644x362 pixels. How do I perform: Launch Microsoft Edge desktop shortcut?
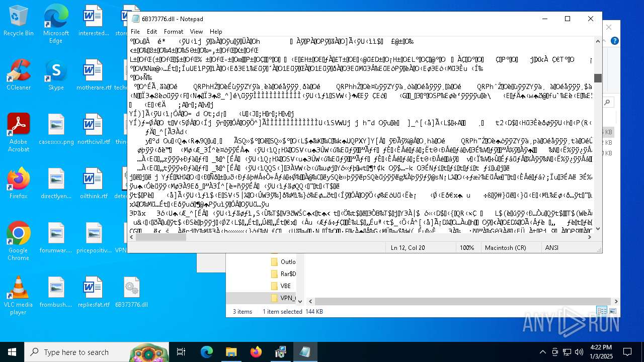56,24
